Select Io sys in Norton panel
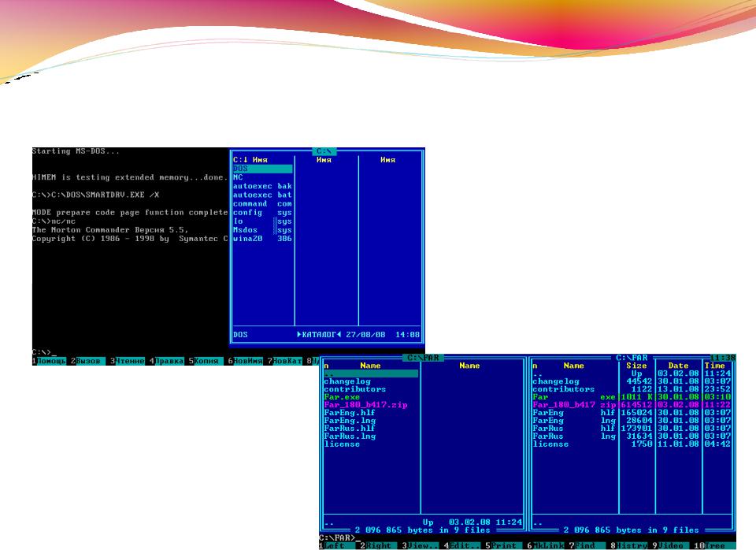This screenshot has height=550, width=756. (263, 221)
